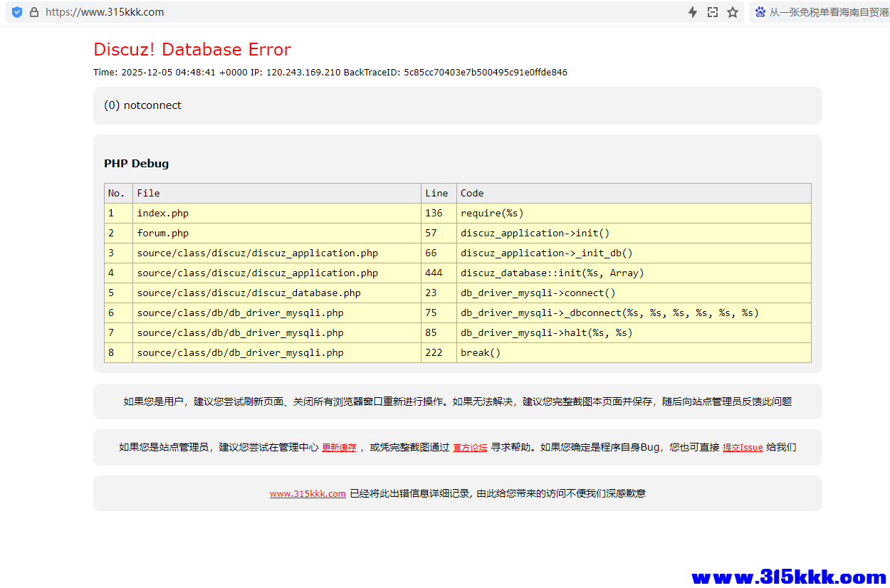Click the Discuz! Database Error heading
This screenshot has height=588, width=890.
(192, 49)
